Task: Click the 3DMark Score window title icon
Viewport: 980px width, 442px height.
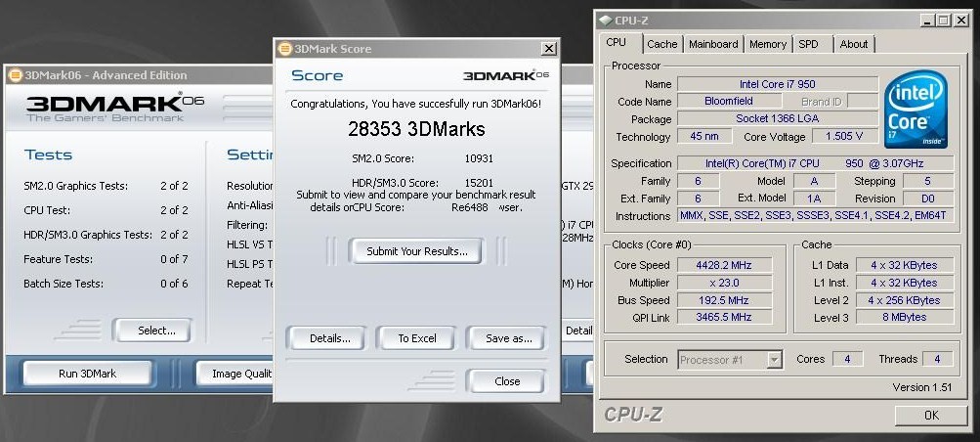Action: point(285,49)
